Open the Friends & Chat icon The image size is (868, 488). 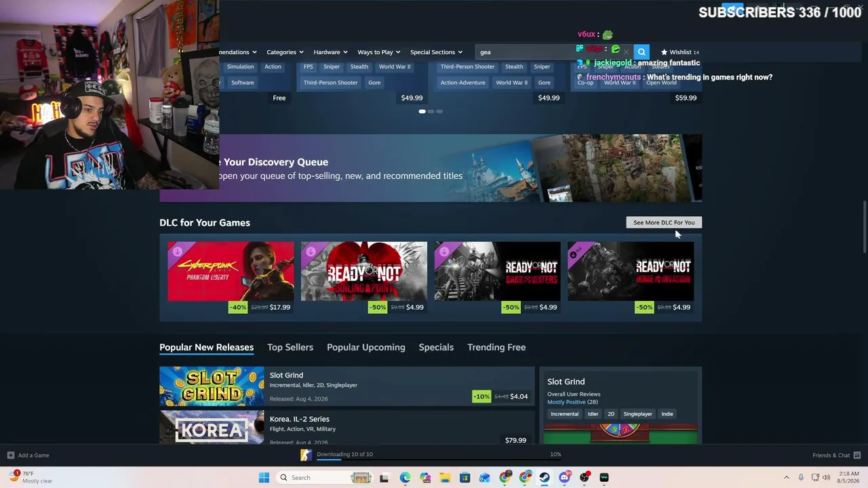click(x=857, y=455)
